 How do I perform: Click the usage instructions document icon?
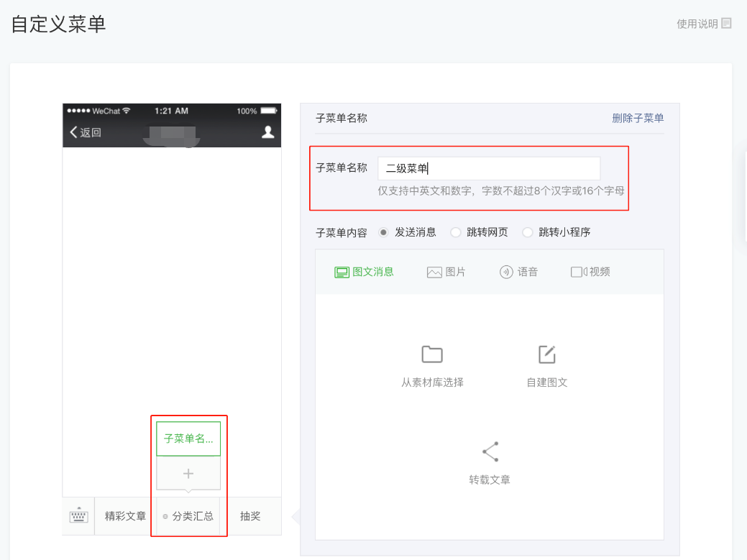(x=726, y=23)
